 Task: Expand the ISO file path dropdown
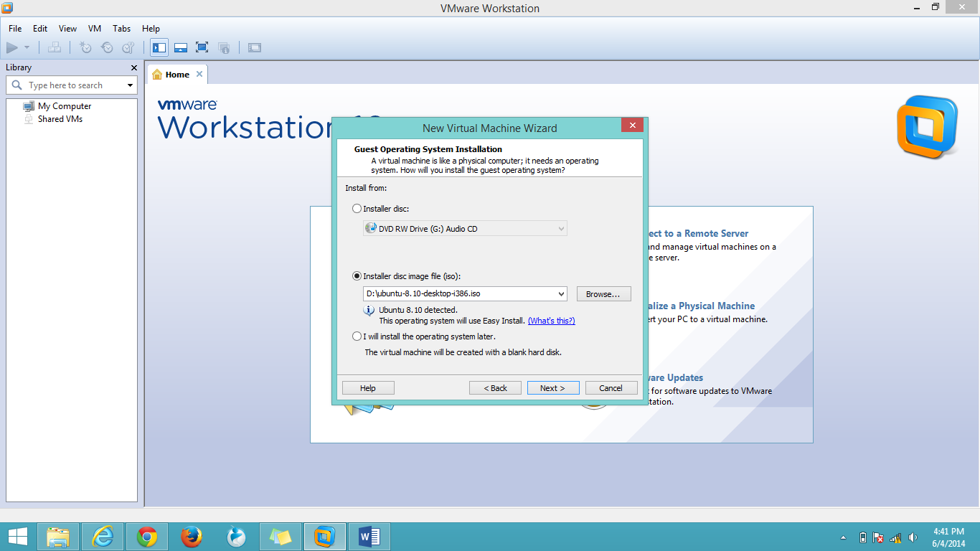point(560,293)
